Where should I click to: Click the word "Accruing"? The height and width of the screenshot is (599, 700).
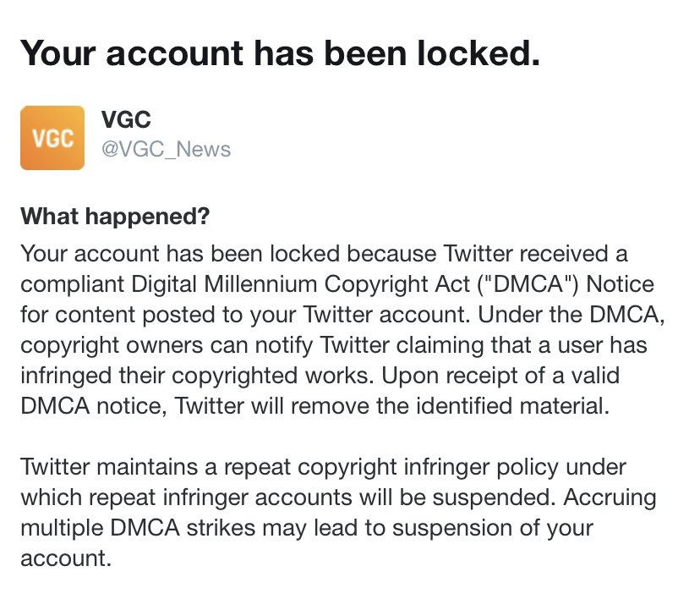610,497
